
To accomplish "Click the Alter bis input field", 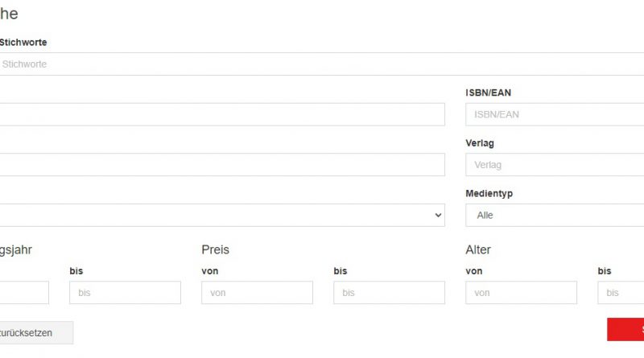I will point(621,293).
